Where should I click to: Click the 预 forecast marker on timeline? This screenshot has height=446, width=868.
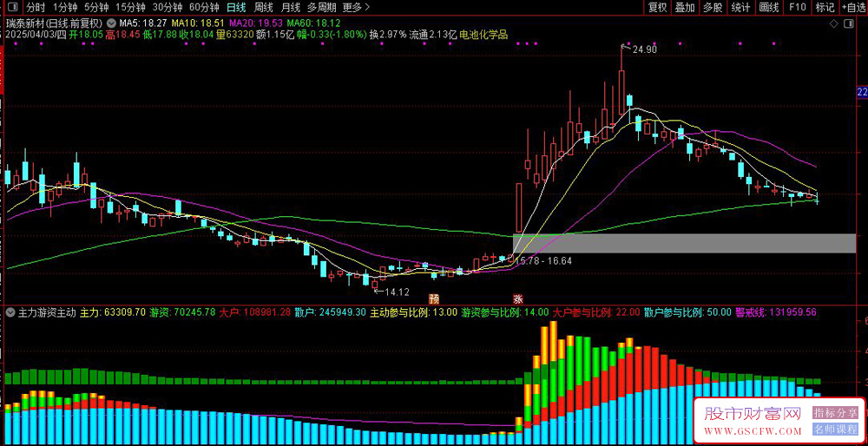435,298
